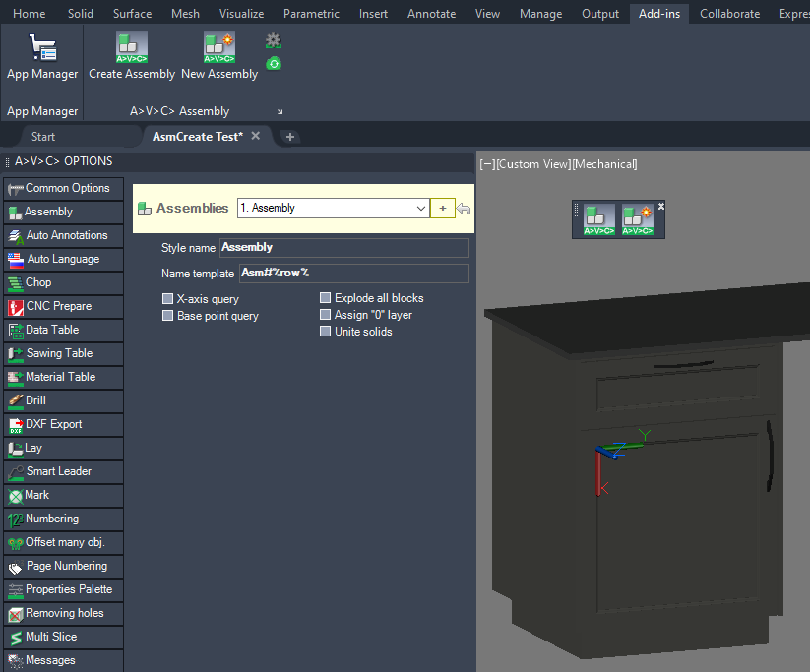Screen dimensions: 810x672
Task: Click into the Name template field
Action: click(x=353, y=273)
